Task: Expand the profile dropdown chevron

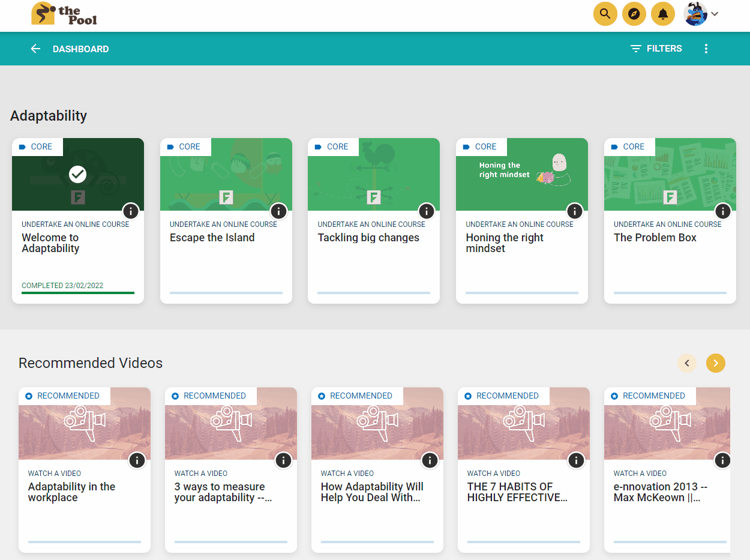Action: click(x=715, y=13)
